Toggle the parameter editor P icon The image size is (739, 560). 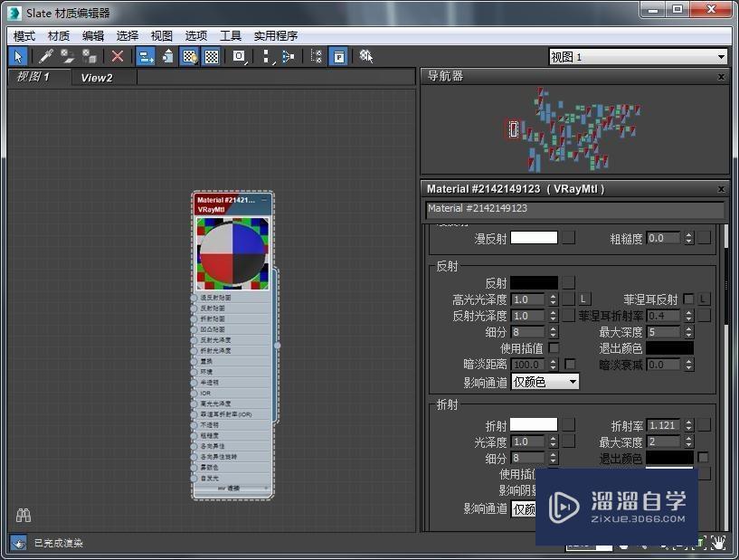pyautogui.click(x=336, y=56)
